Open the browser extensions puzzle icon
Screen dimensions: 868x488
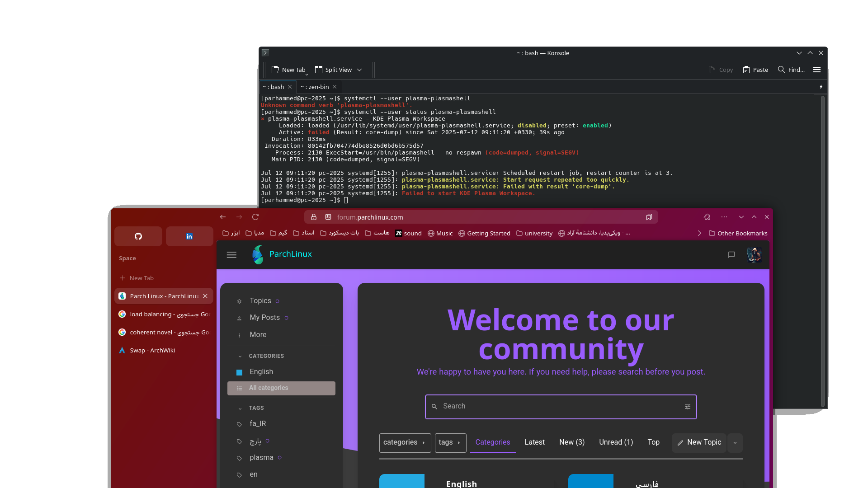pyautogui.click(x=707, y=217)
